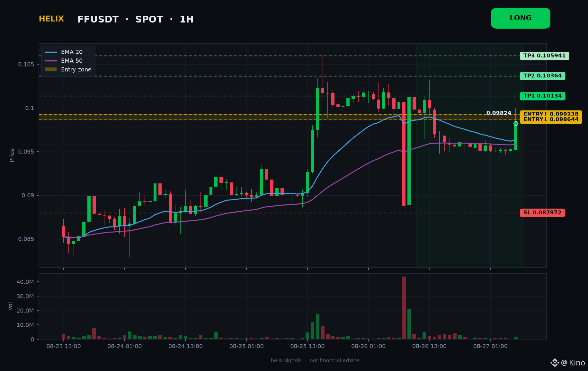
Task: Select the TP3 0.105941 label
Action: point(544,56)
